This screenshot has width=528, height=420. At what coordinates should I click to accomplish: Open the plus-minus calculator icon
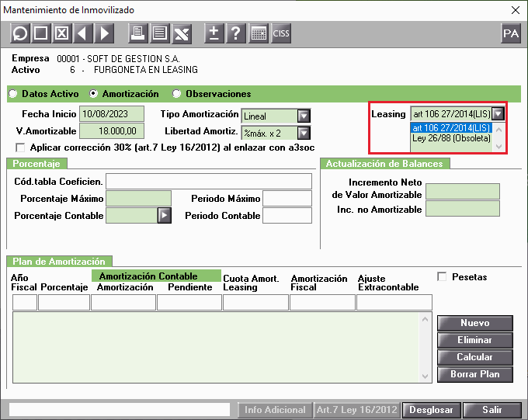coord(214,33)
